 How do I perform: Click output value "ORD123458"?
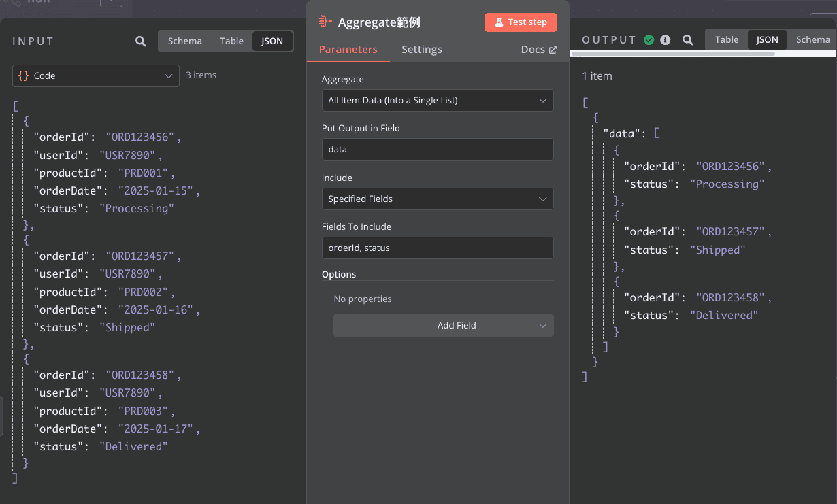coord(731,297)
